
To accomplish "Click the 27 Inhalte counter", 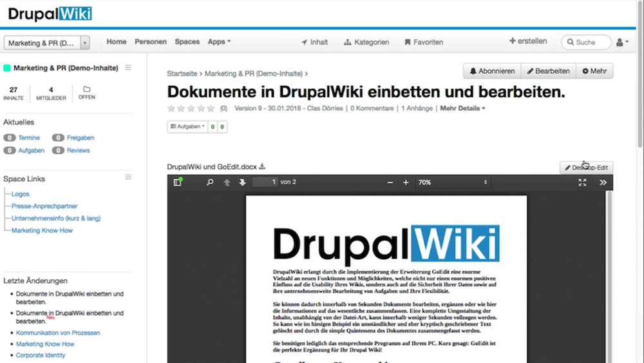I will [14, 93].
